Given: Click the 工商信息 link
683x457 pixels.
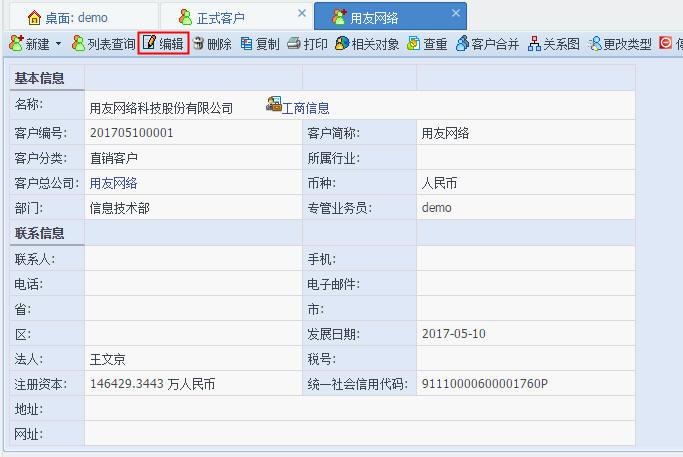Looking at the screenshot, I should (306, 108).
